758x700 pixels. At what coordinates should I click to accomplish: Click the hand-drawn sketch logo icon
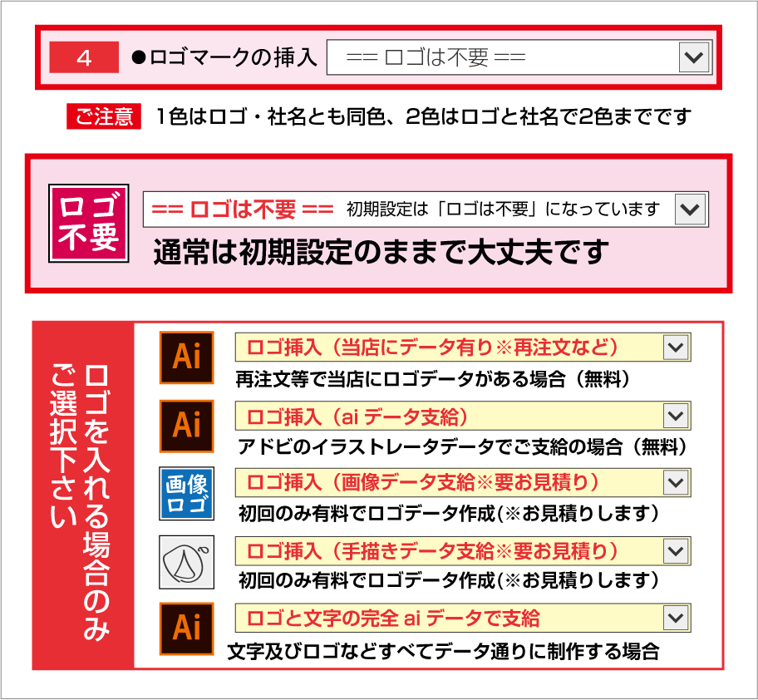tap(187, 562)
